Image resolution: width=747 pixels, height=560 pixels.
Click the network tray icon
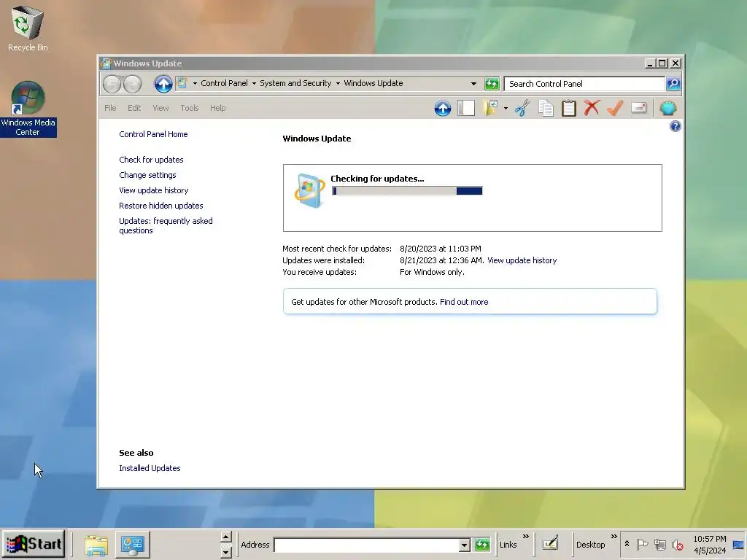click(659, 544)
